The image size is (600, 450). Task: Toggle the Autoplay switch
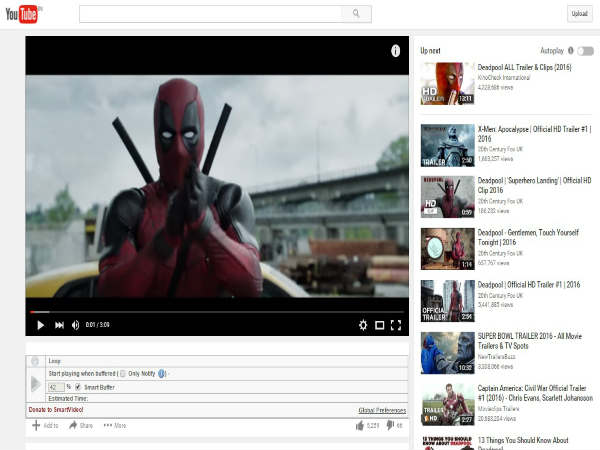click(585, 50)
